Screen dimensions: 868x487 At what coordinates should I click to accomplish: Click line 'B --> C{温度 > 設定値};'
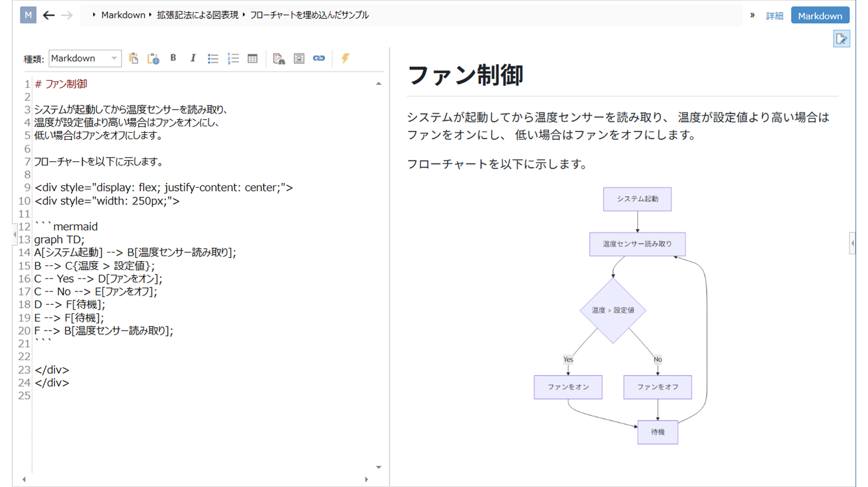tap(94, 265)
